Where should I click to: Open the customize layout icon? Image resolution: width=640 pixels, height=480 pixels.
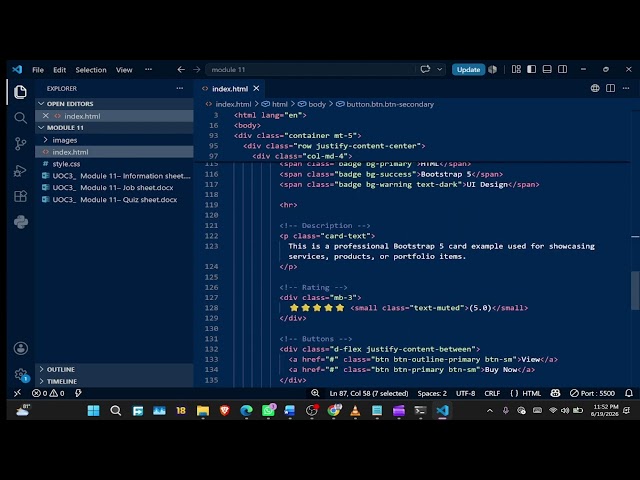tap(516, 69)
